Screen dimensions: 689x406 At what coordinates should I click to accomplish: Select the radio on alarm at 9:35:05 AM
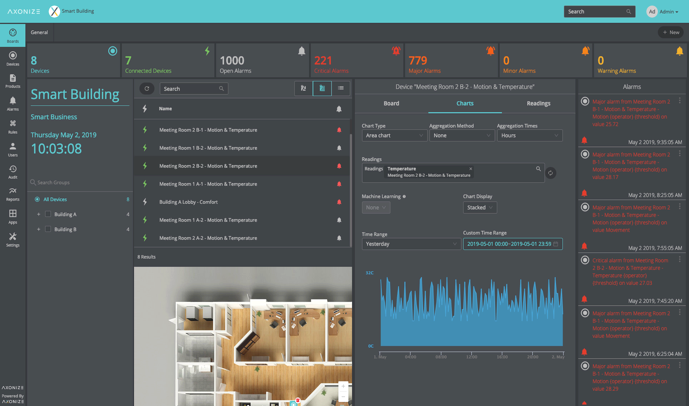click(x=585, y=102)
